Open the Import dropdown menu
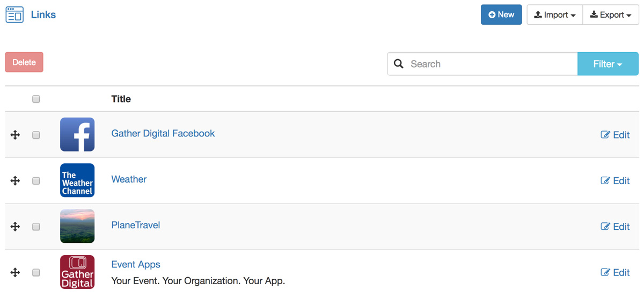The width and height of the screenshot is (644, 297). pyautogui.click(x=554, y=15)
